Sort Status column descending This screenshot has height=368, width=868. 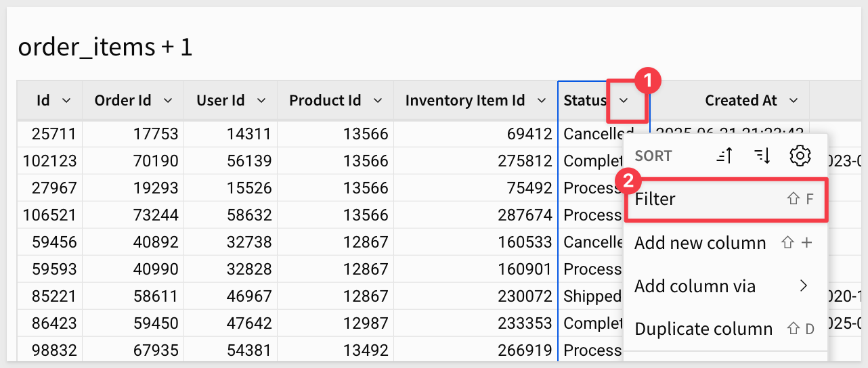(x=762, y=156)
